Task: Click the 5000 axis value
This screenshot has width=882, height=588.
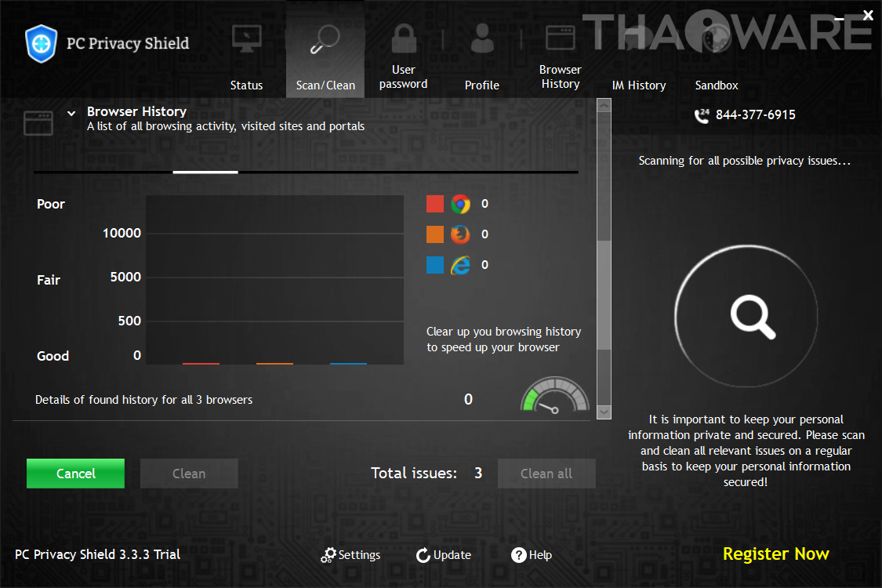Action: coord(125,278)
